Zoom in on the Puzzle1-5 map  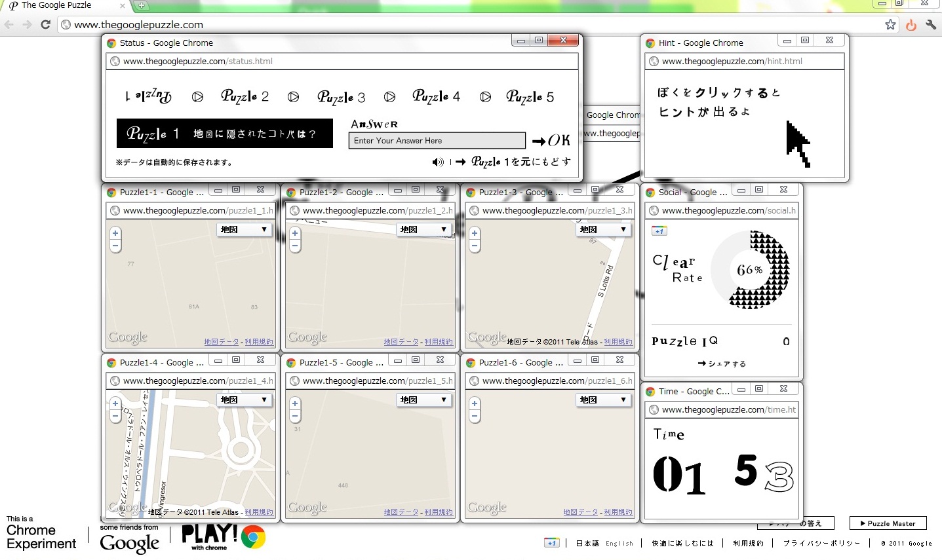tap(295, 403)
